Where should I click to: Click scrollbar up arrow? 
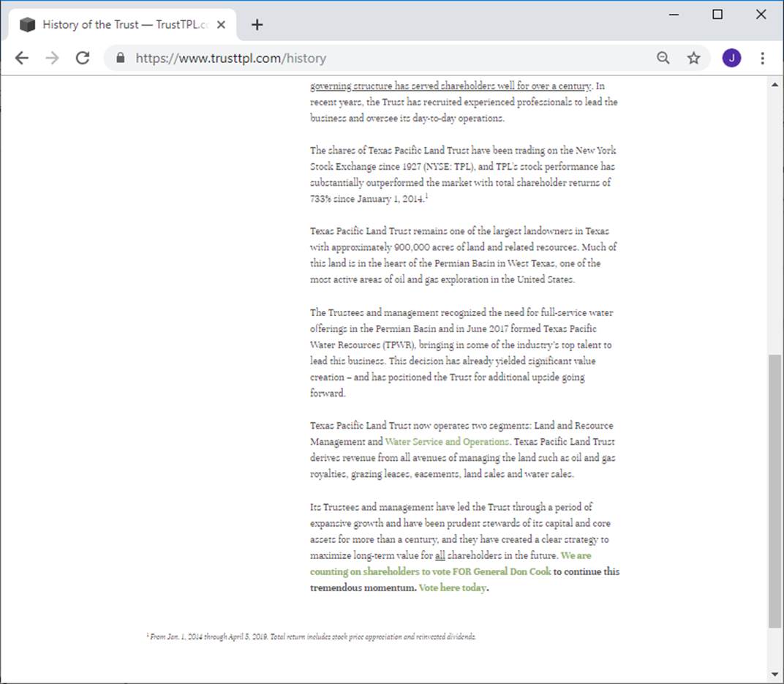pos(775,84)
